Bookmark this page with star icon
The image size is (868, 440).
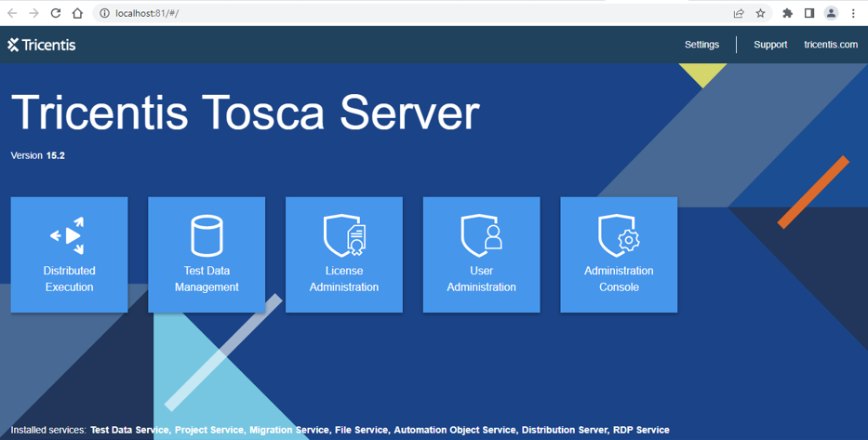[x=761, y=13]
